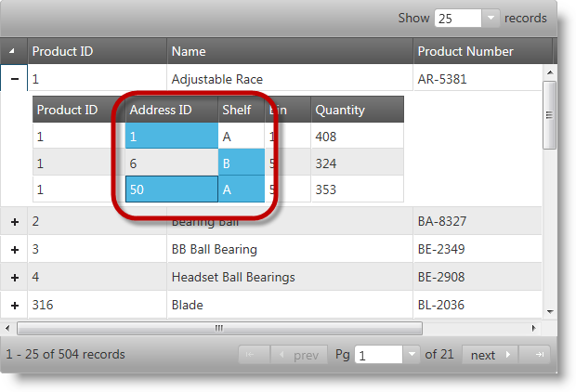Click the horizontal scrollbar thumb
The width and height of the screenshot is (576, 392).
click(x=219, y=328)
